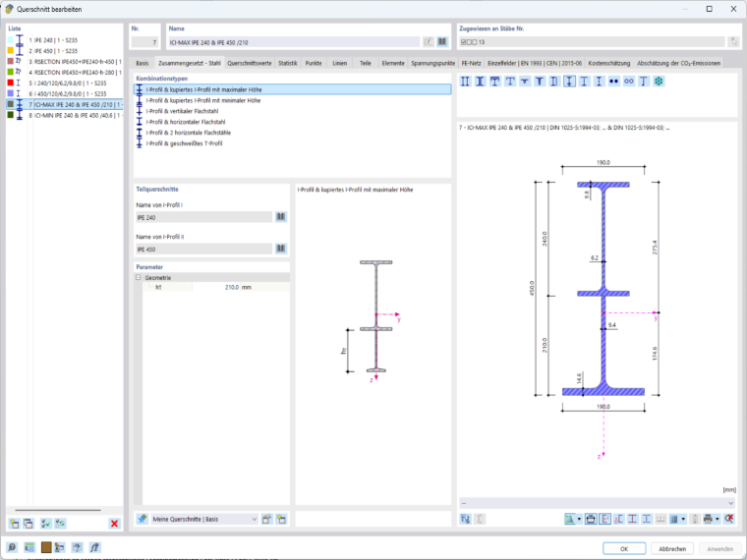The image size is (747, 560).
Task: Select the highlighted I-profile with cut I-profile icon
Action: (x=569, y=82)
